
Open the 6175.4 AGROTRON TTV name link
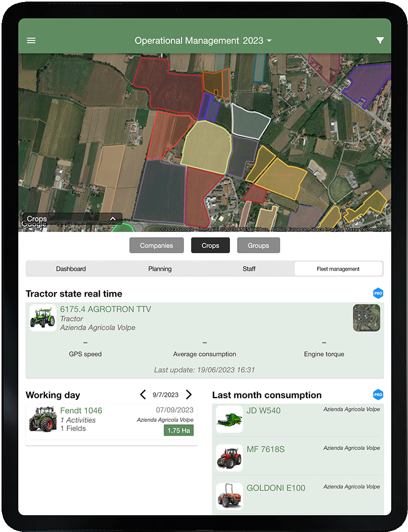(106, 309)
